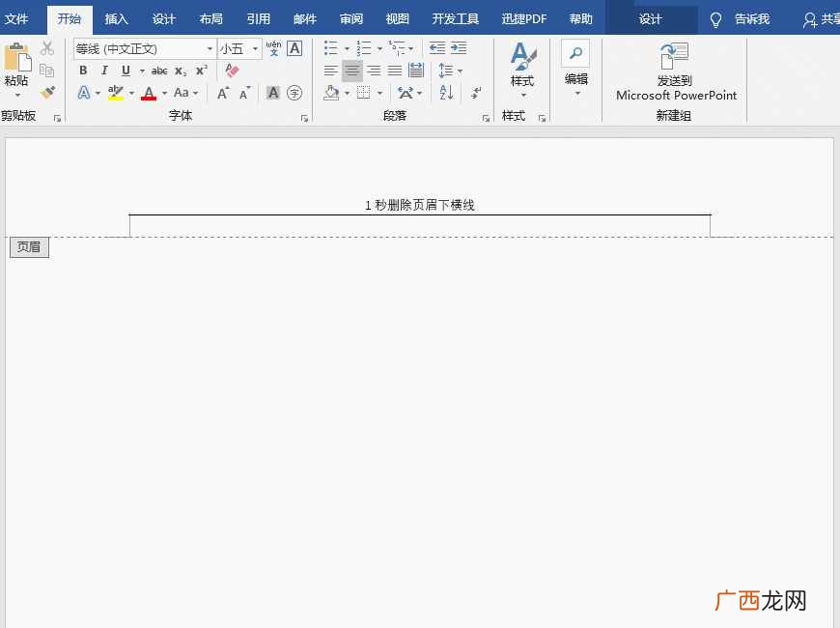Click the Asian layout icon
Viewport: 840px width, 628px height.
(x=406, y=93)
